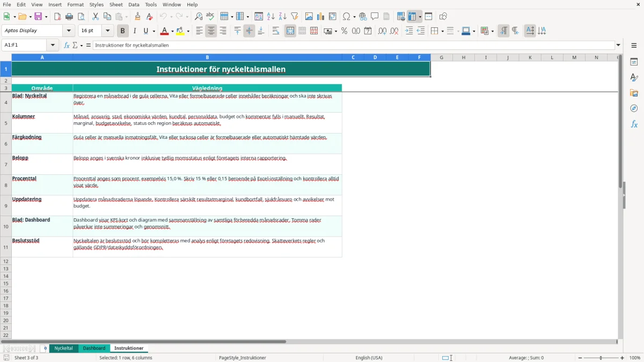
Task: Open the Format menu
Action: [75, 4]
